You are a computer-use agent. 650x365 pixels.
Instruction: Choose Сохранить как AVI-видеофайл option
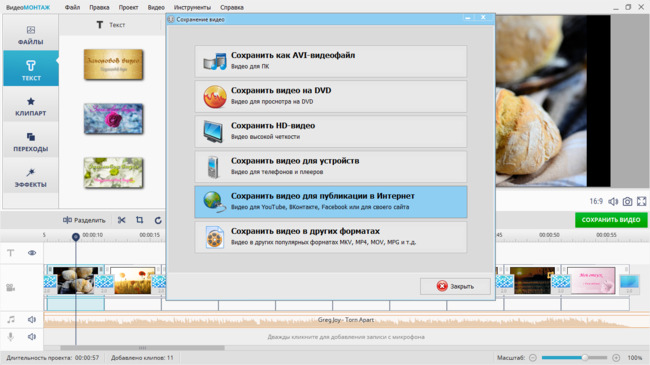click(x=331, y=61)
